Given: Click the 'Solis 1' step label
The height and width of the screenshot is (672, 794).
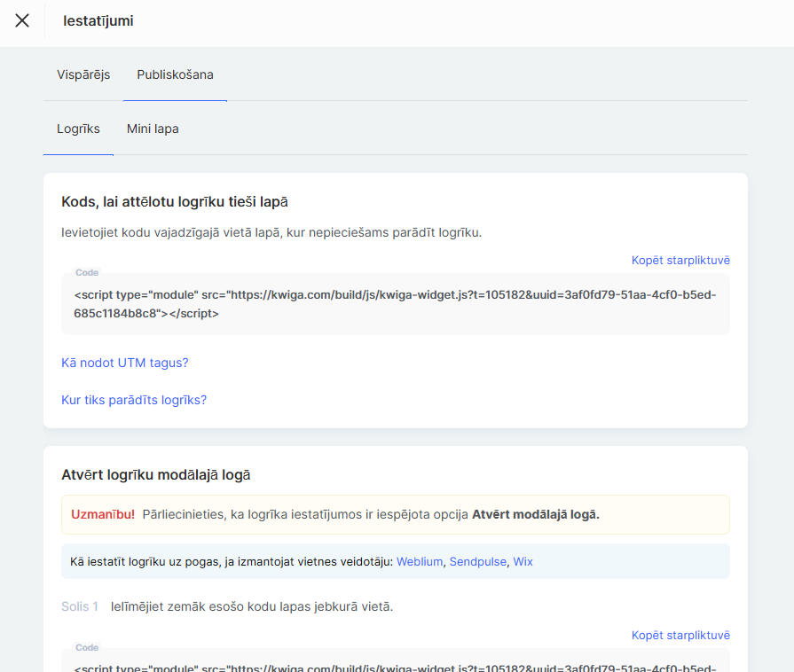Looking at the screenshot, I should coord(80,606).
